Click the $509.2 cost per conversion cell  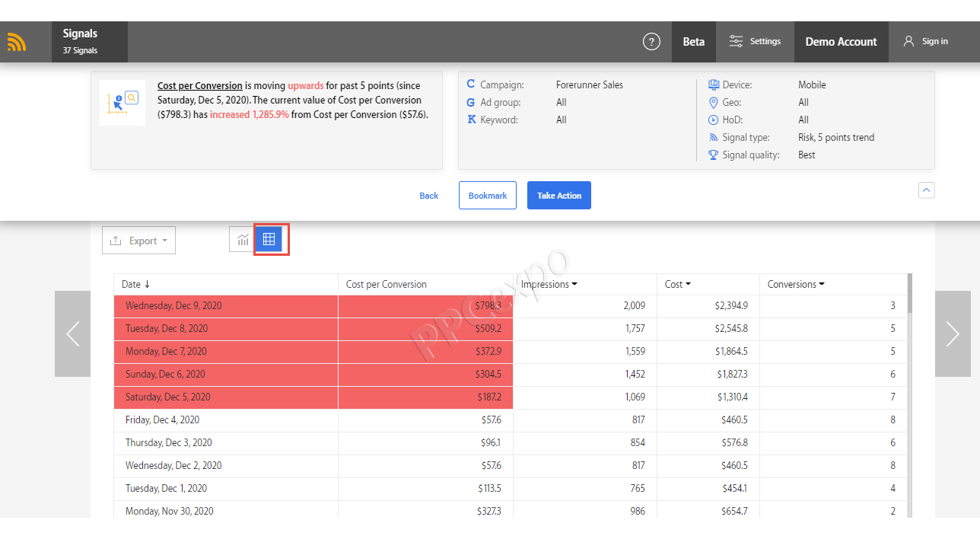click(x=425, y=329)
